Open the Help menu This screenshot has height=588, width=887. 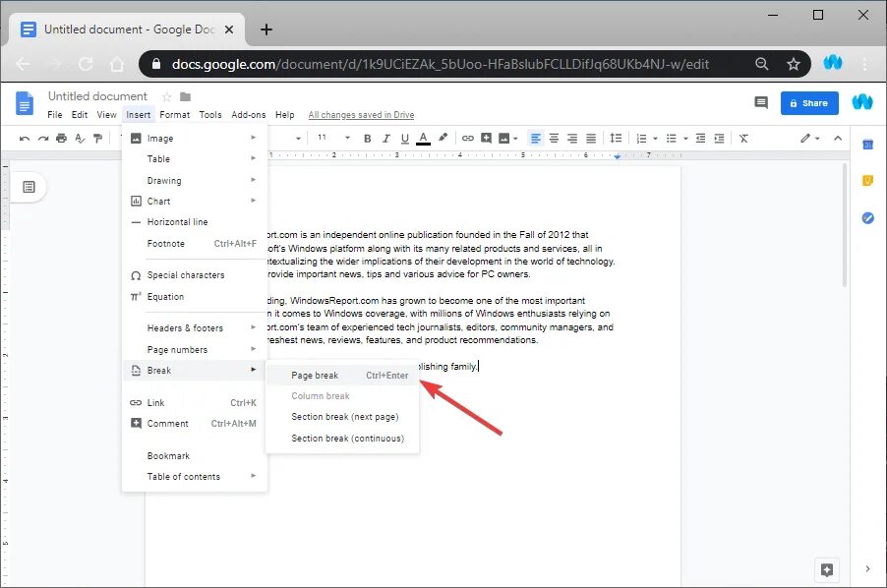(x=285, y=115)
